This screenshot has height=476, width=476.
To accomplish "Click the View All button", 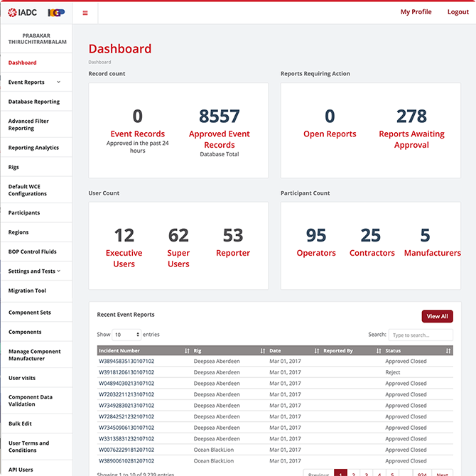I will pyautogui.click(x=437, y=316).
